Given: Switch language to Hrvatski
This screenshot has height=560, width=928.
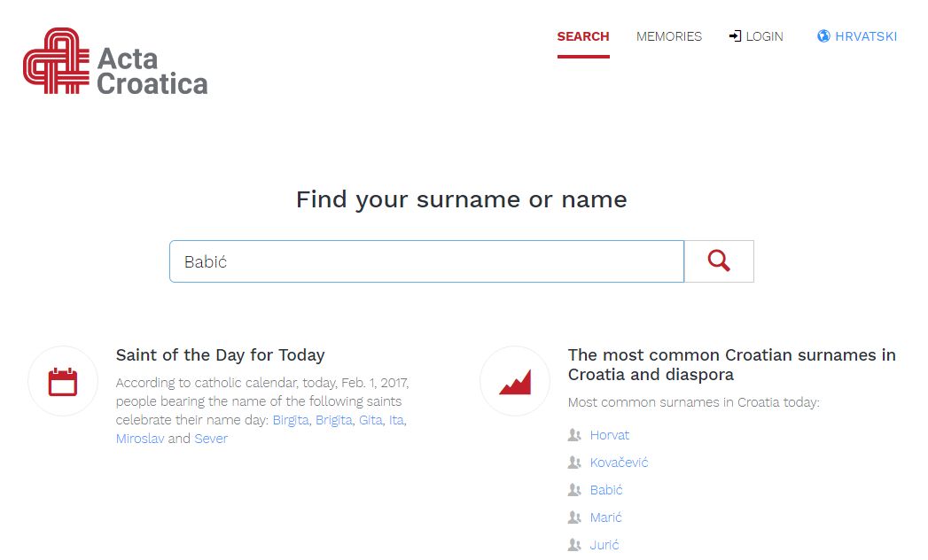Looking at the screenshot, I should coord(865,36).
